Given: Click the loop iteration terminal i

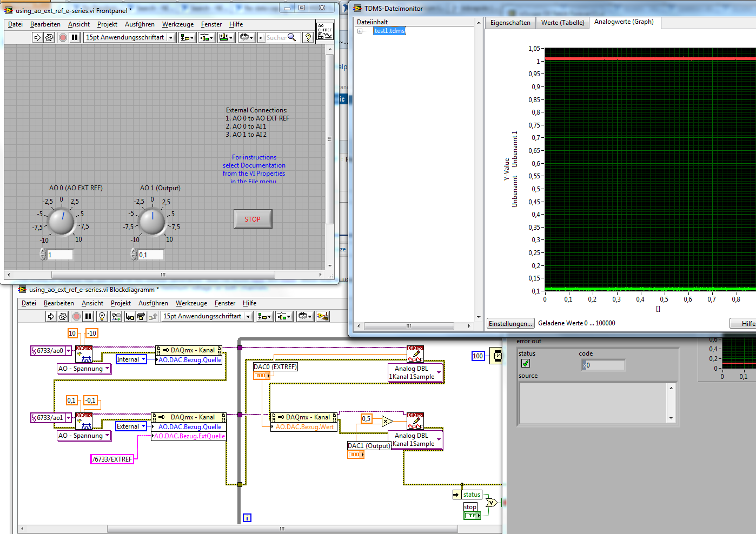Looking at the screenshot, I should tap(247, 518).
